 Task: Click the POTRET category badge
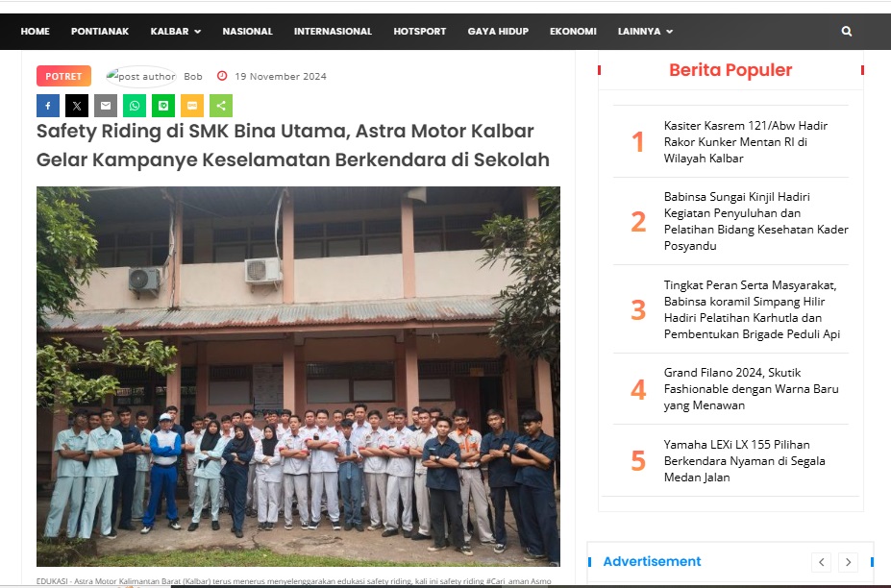63,76
